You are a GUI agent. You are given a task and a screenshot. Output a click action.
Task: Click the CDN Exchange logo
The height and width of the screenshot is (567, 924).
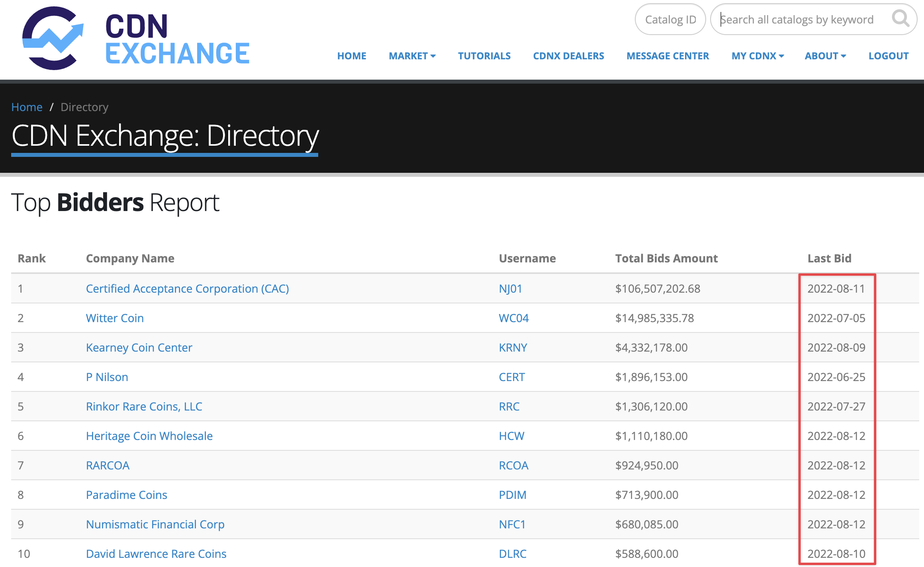pos(136,38)
